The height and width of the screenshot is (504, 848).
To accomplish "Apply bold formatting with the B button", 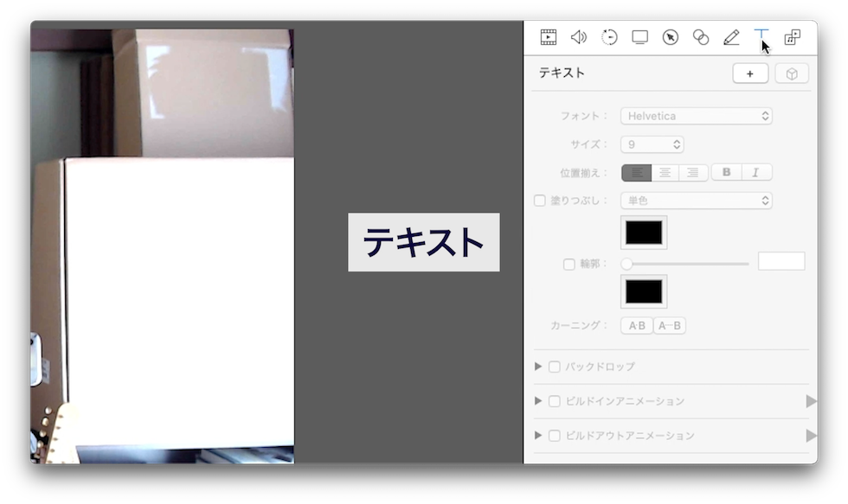I will click(x=724, y=172).
